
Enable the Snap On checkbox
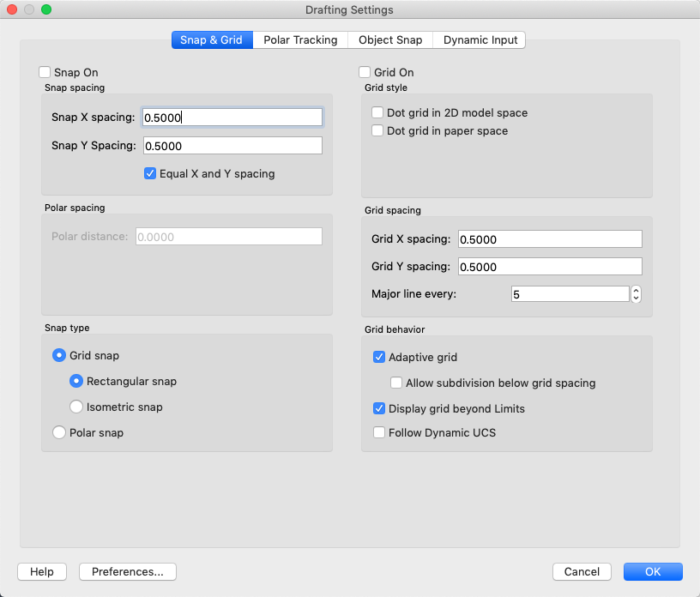tap(45, 73)
